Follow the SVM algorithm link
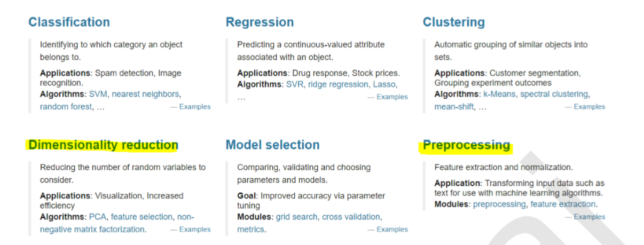This screenshot has width=644, height=245. click(98, 94)
